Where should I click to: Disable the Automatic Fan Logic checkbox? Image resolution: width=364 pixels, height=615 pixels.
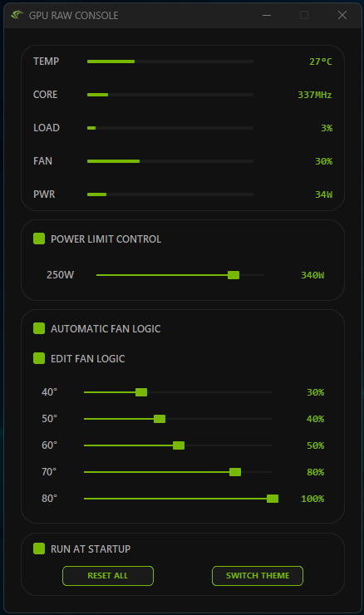tap(39, 328)
